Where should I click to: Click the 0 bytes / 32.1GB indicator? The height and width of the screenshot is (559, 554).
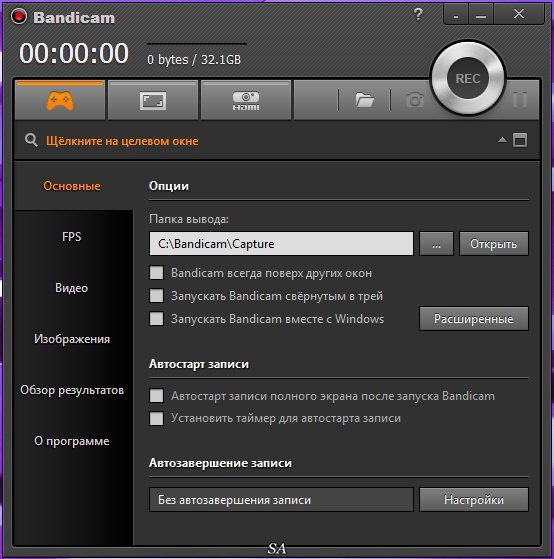(194, 60)
